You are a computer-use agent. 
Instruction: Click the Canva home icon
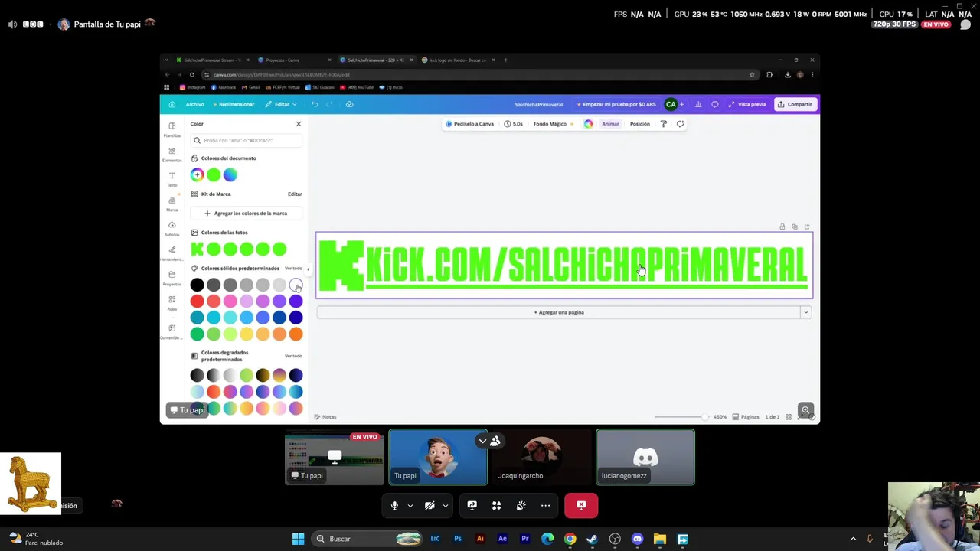pos(171,104)
